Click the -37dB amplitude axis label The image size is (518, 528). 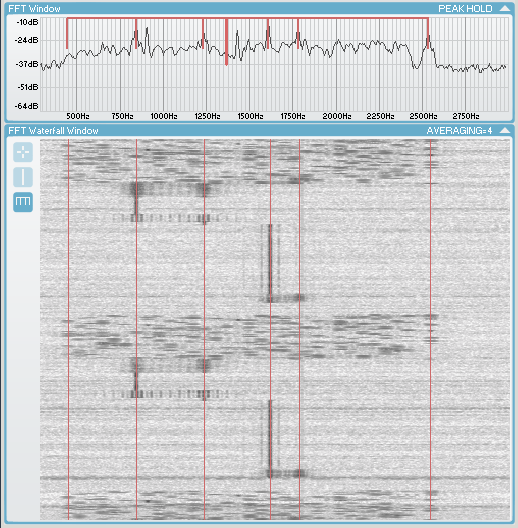27,64
